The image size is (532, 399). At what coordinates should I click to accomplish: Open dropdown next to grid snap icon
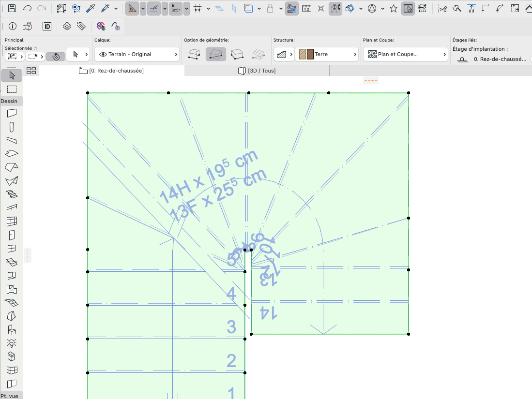point(208,9)
